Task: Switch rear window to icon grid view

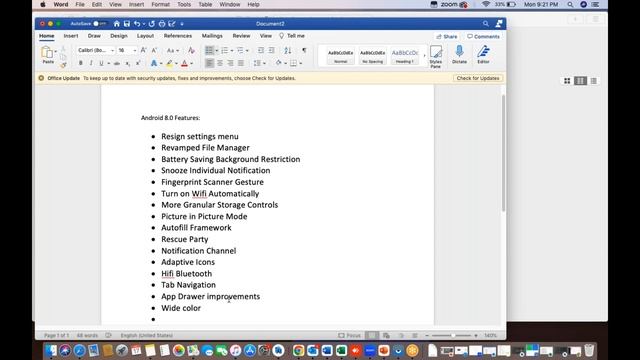Action: [567, 81]
